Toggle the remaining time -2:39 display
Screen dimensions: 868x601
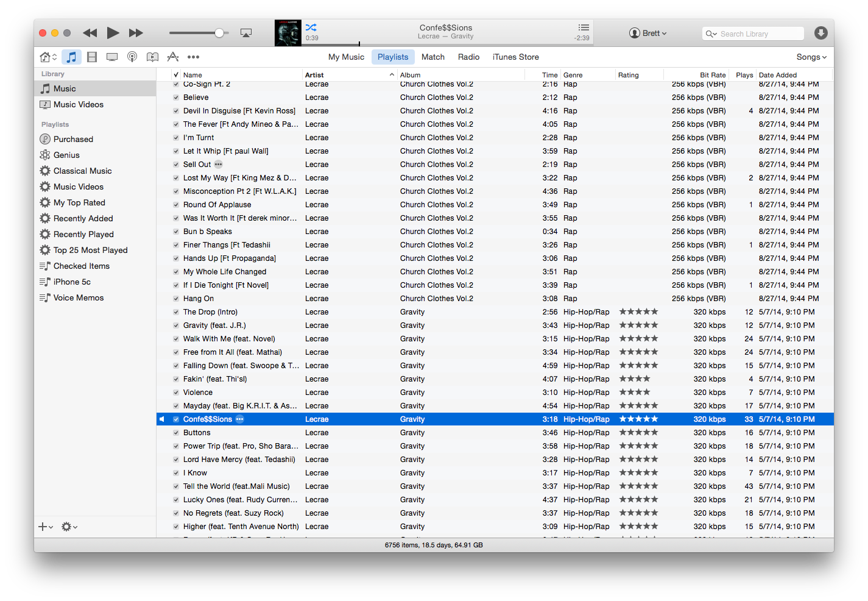pos(581,38)
